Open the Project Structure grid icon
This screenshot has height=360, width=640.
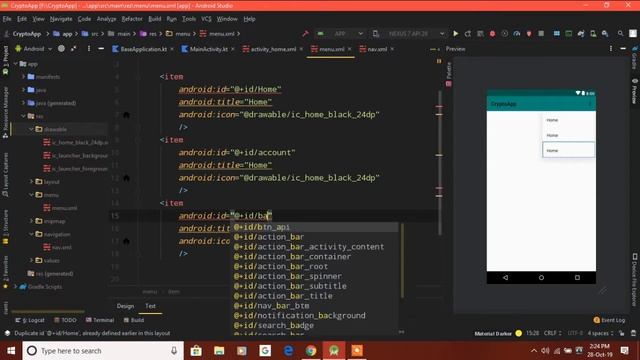click(x=556, y=33)
